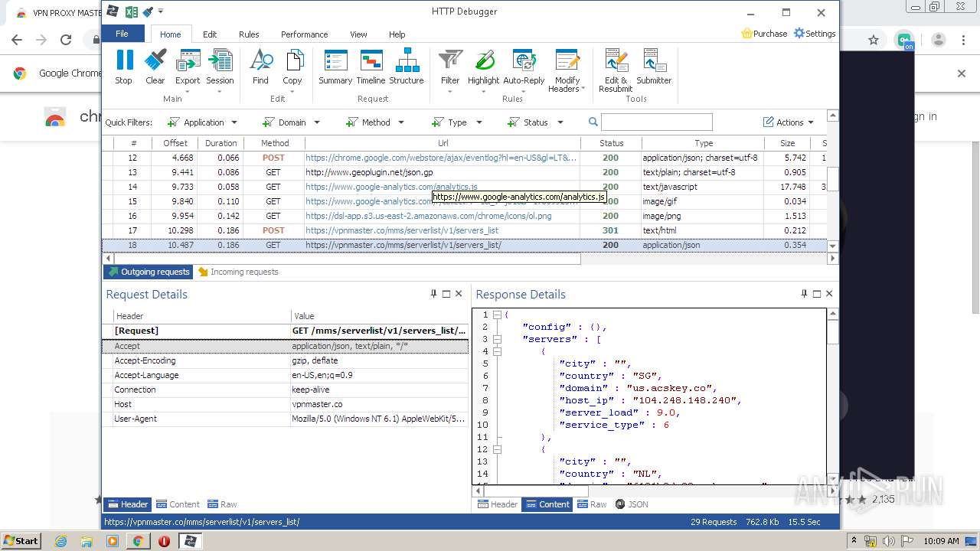The height and width of the screenshot is (551, 980).
Task: Pin the Request Details panel
Action: pyautogui.click(x=433, y=294)
